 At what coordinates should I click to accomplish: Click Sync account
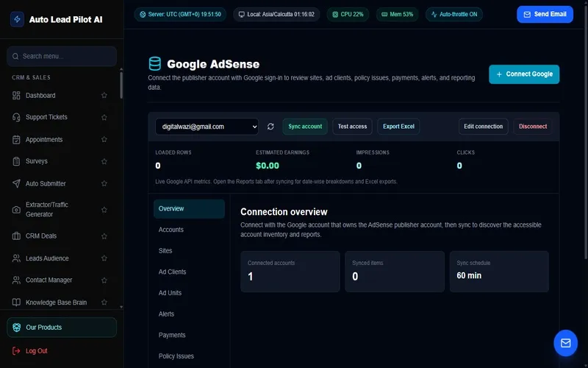click(x=305, y=127)
